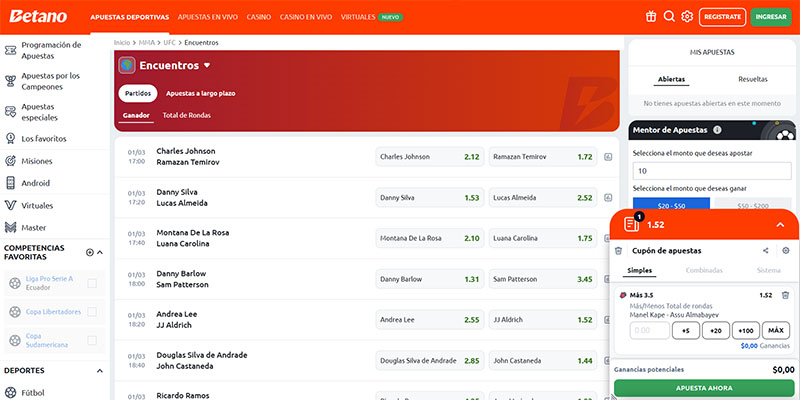Screen dimensions: 800x400
Task: Add +5 to the stake
Action: click(686, 331)
